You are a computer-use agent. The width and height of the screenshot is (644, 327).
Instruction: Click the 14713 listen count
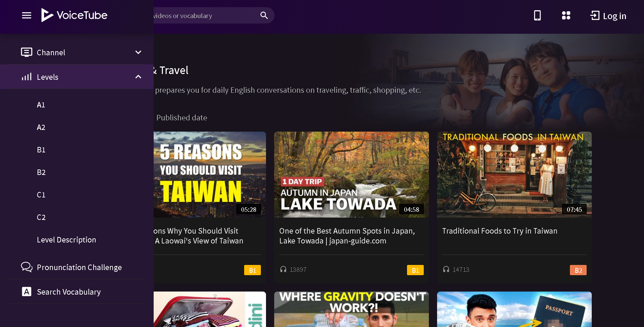tap(461, 270)
